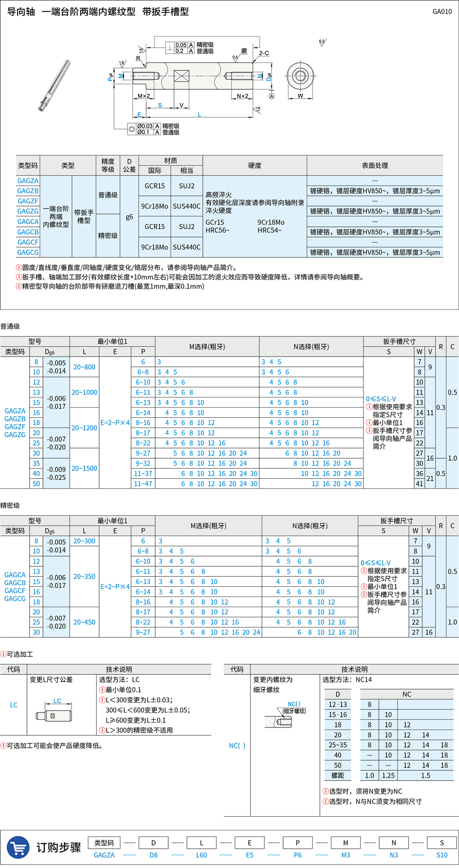Open the GAGZG link in the material table
Viewport: 459px width, 868px height.
28,211
